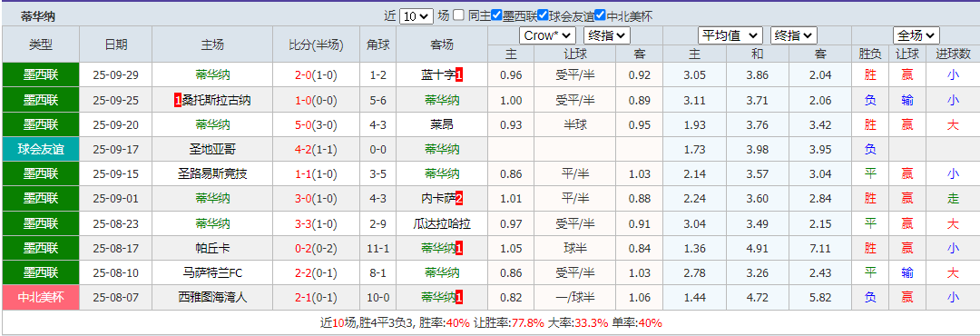Screen dimensions: 980x336
Task: Click 莱昂 away team name
Action: coord(442,124)
